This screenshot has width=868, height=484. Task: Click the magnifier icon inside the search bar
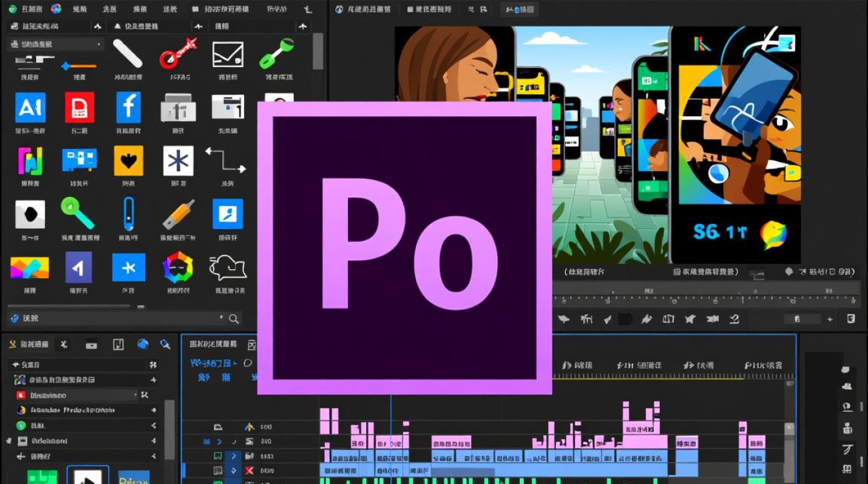pyautogui.click(x=234, y=319)
